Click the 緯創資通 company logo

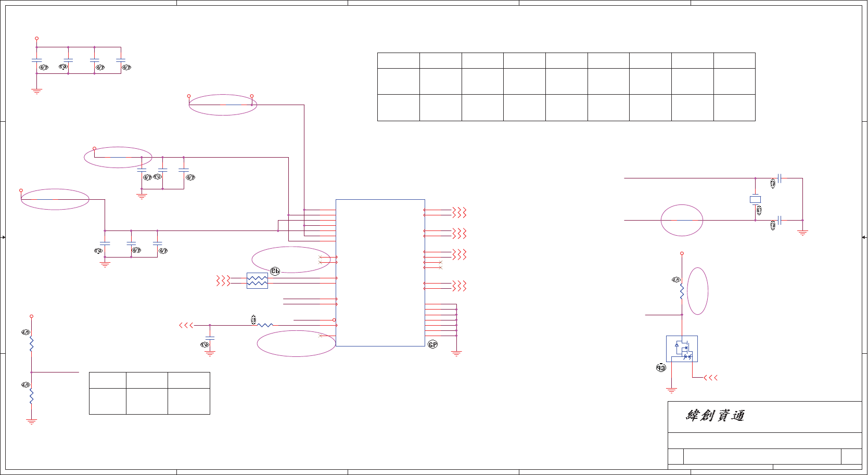[716, 416]
